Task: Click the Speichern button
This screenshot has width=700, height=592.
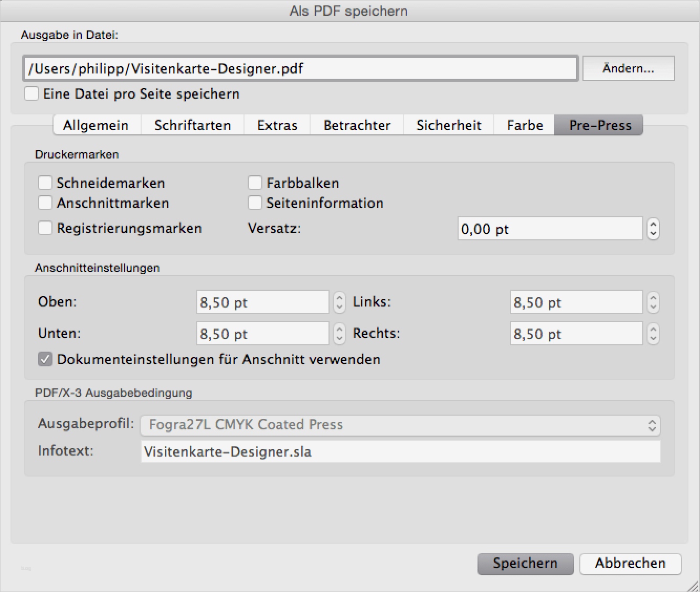Action: pyautogui.click(x=525, y=563)
